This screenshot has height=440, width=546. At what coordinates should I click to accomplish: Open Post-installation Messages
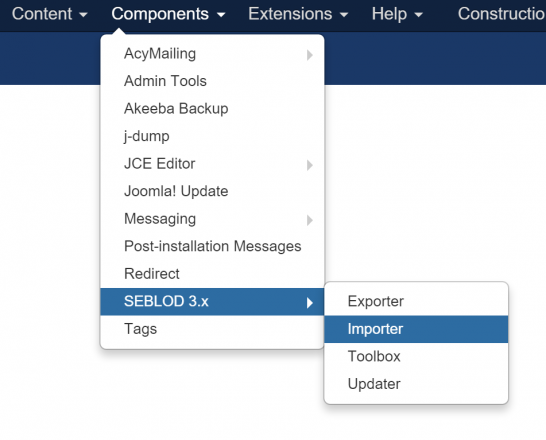(x=212, y=246)
